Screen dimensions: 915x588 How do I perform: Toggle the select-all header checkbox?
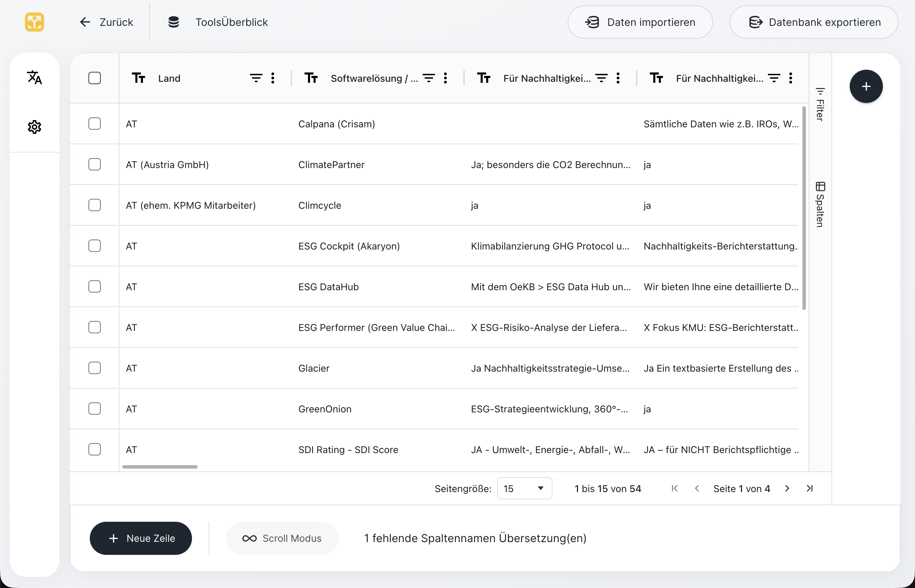pyautogui.click(x=94, y=78)
